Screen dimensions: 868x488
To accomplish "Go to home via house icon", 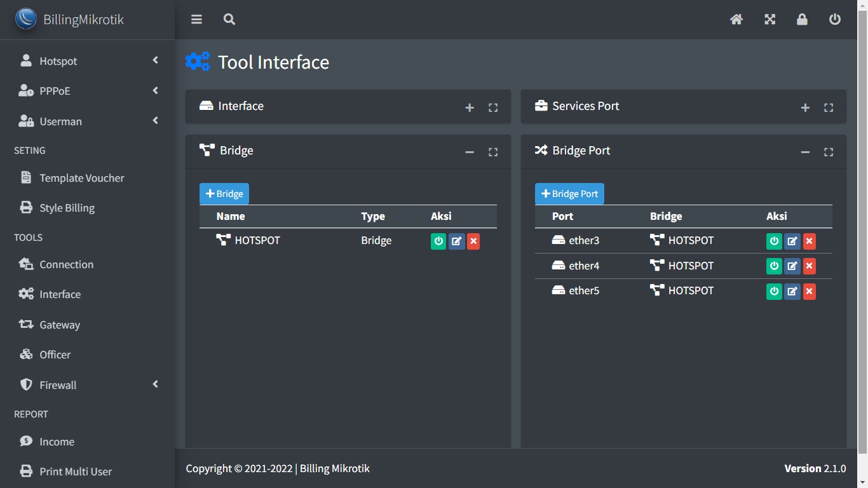I will [x=736, y=20].
